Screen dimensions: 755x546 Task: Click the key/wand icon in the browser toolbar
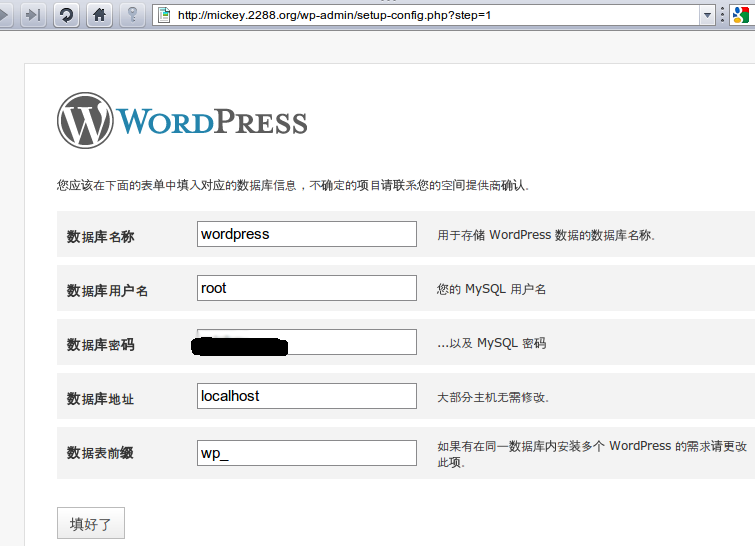[x=132, y=15]
